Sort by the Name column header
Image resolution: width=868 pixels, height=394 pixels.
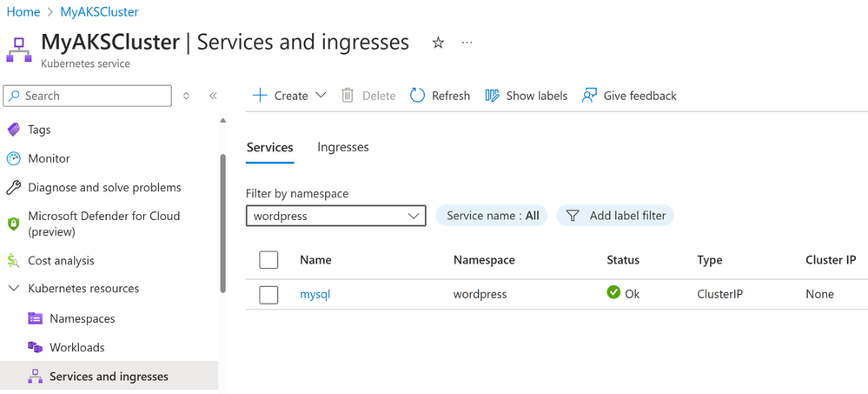[x=315, y=260]
